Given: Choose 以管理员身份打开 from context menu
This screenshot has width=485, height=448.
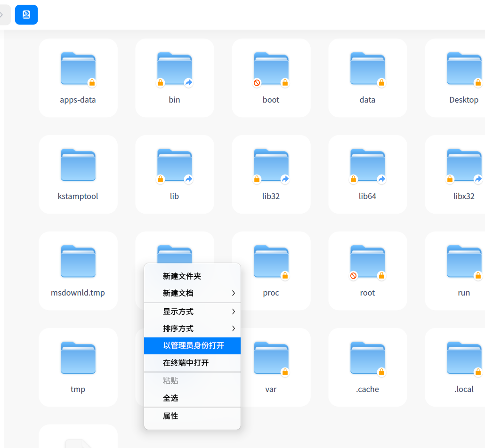Looking at the screenshot, I should 192,346.
